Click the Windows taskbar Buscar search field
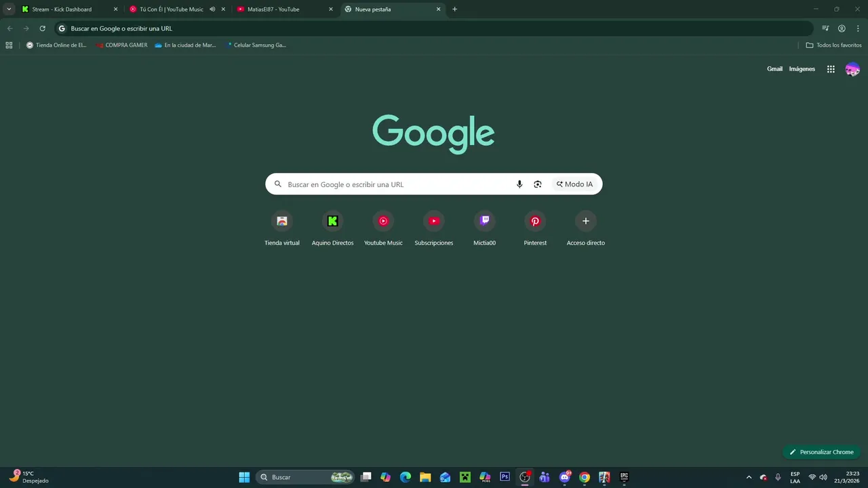Viewport: 868px width, 488px height. pyautogui.click(x=306, y=477)
